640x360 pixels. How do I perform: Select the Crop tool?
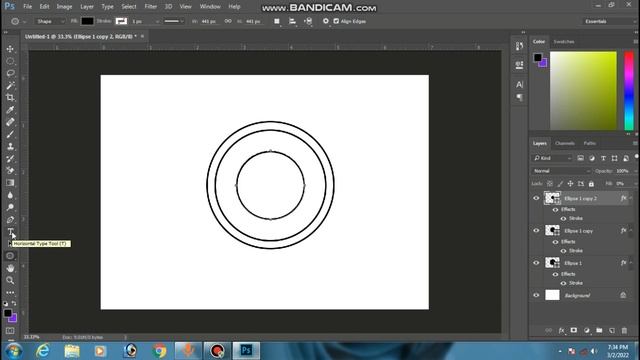point(10,98)
